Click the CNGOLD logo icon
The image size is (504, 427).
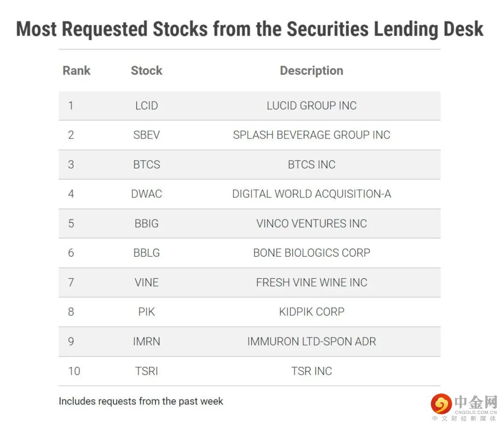click(441, 403)
